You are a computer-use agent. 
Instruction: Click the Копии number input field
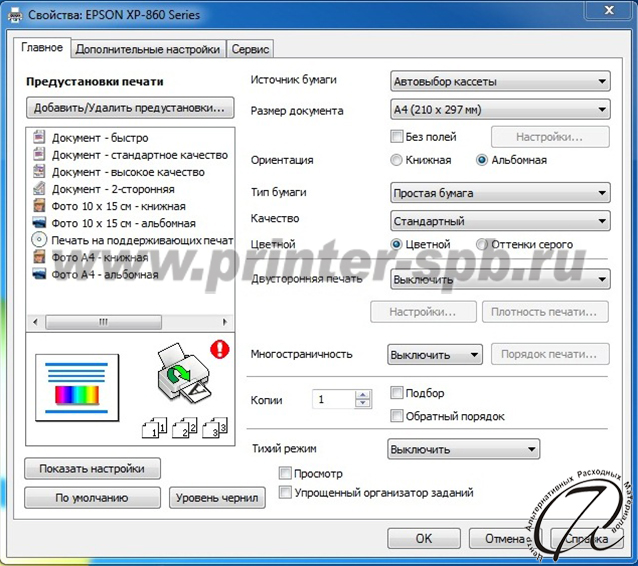pos(334,399)
